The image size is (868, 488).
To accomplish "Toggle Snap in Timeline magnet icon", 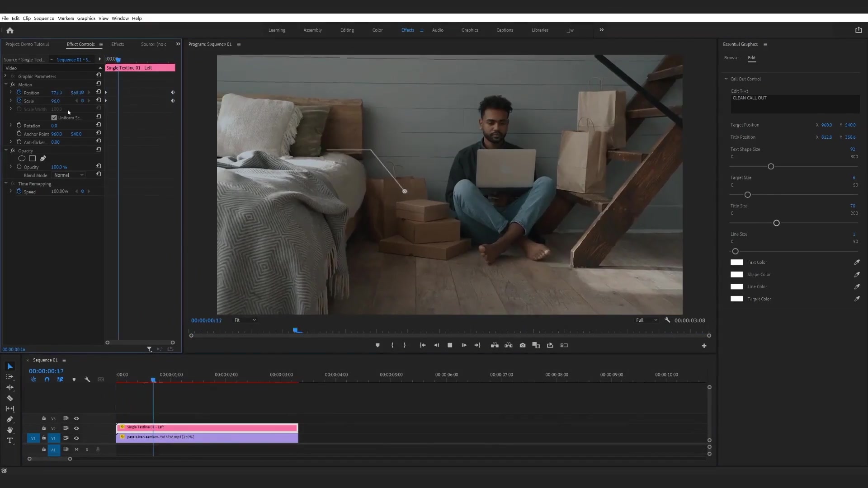I will (47, 380).
